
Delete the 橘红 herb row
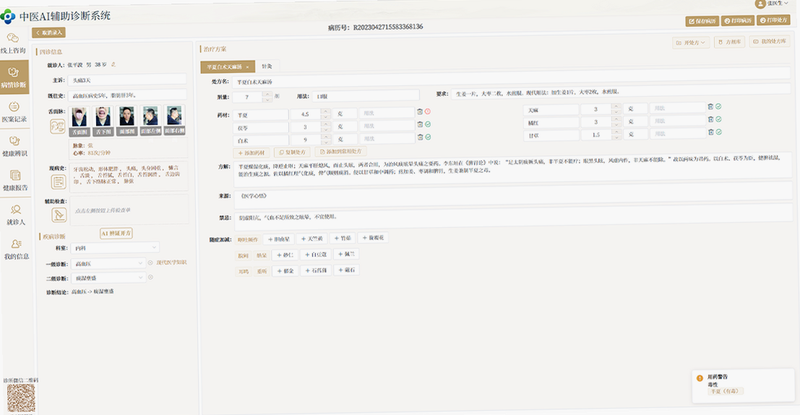[x=710, y=119]
